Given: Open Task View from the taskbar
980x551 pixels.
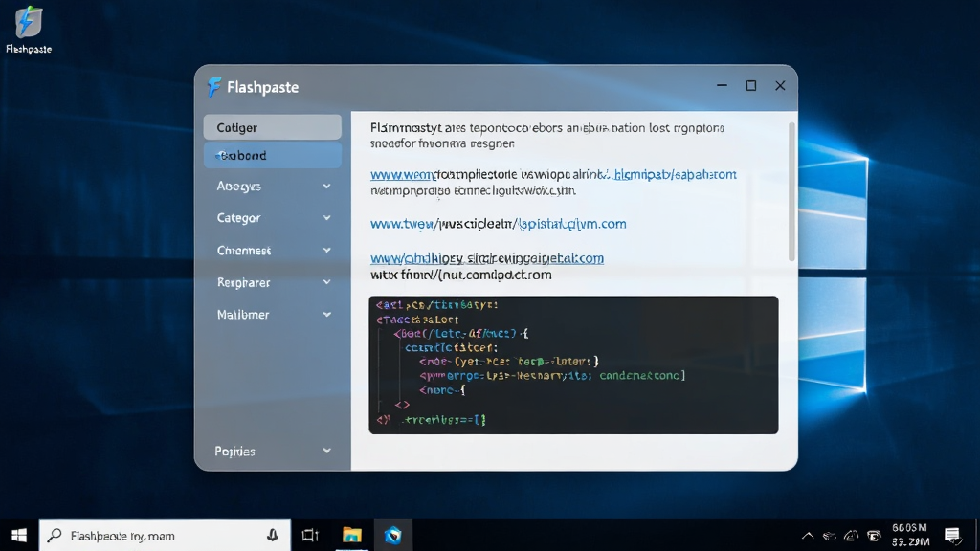Looking at the screenshot, I should [x=310, y=536].
